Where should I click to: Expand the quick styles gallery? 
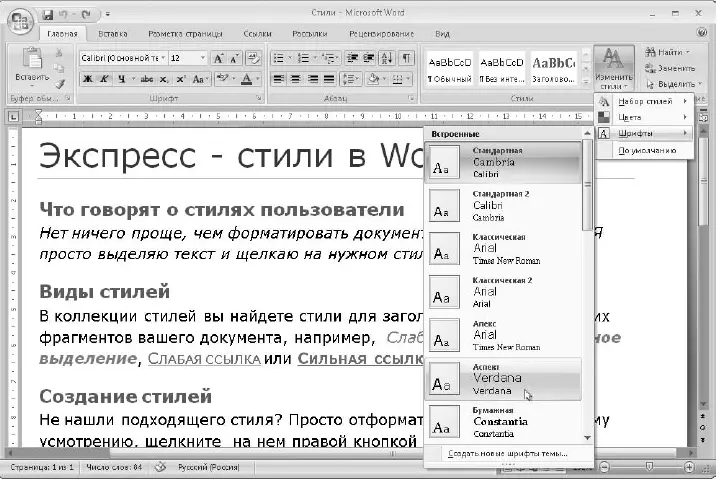tap(586, 82)
